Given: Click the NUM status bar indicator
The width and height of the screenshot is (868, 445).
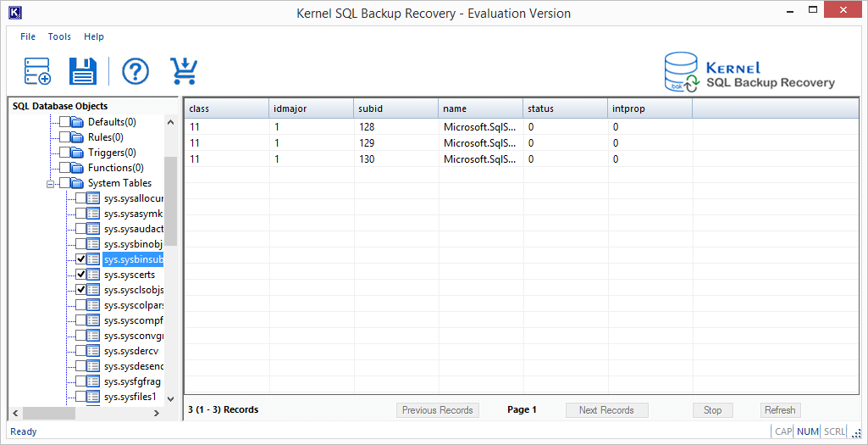Looking at the screenshot, I should pos(807,431).
